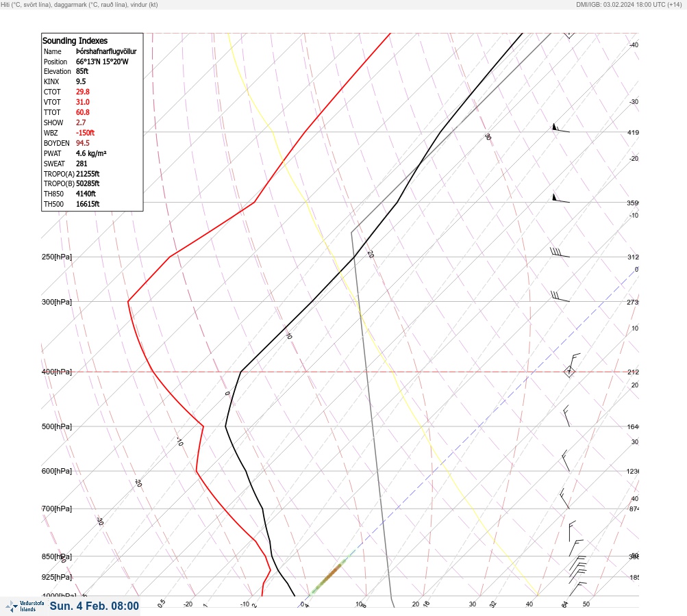Click the station name Þórshafnarflugvöllur
687x616 pixels.
click(x=106, y=51)
